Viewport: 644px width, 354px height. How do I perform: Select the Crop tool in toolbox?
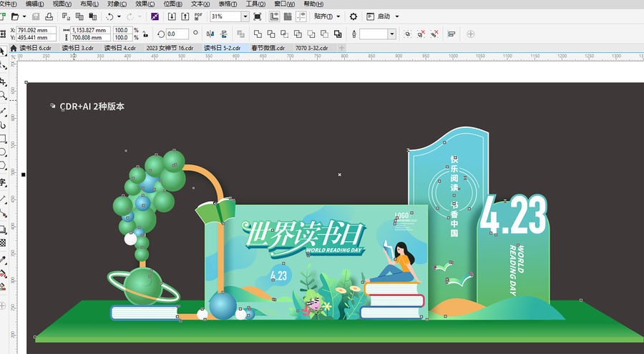[3, 82]
